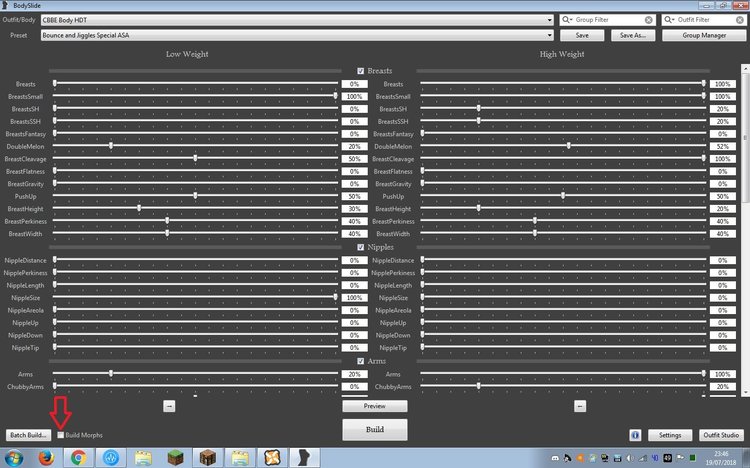750x468 pixels.
Task: Click the Save button
Action: (x=582, y=35)
